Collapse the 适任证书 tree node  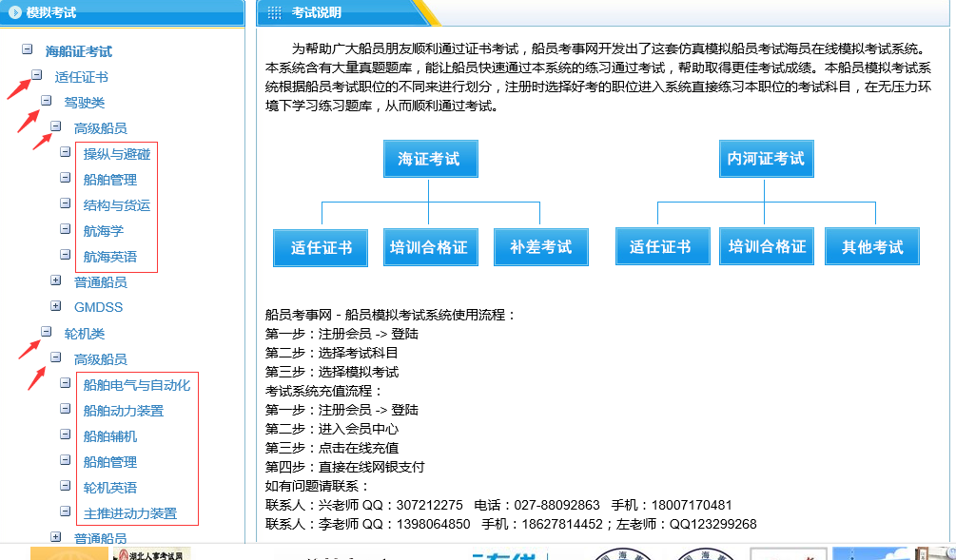click(x=37, y=75)
